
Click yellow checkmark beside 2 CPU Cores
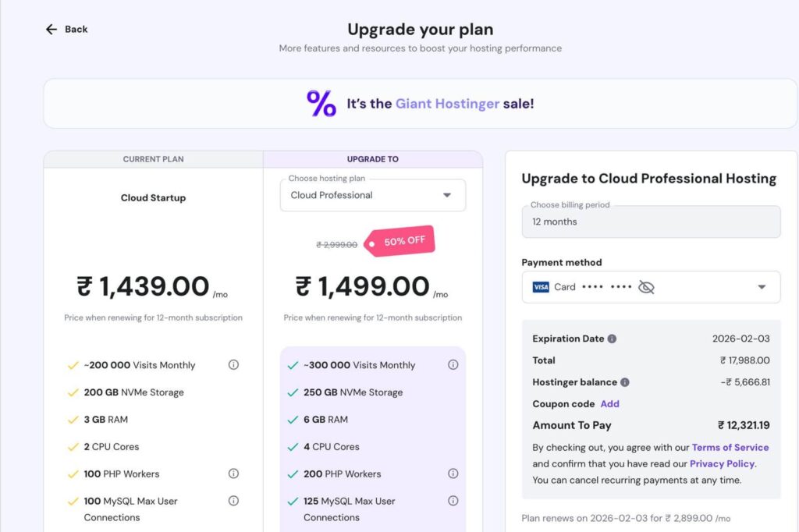[x=73, y=447]
